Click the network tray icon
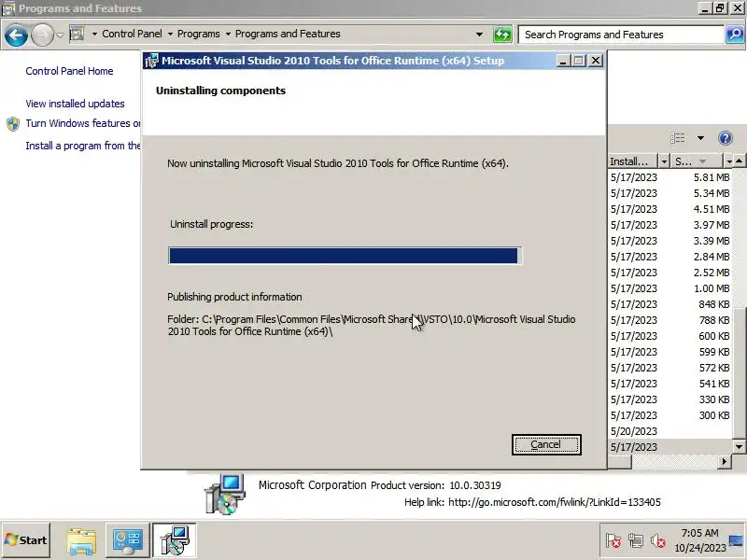Viewport: 747px width, 560px height. (636, 540)
